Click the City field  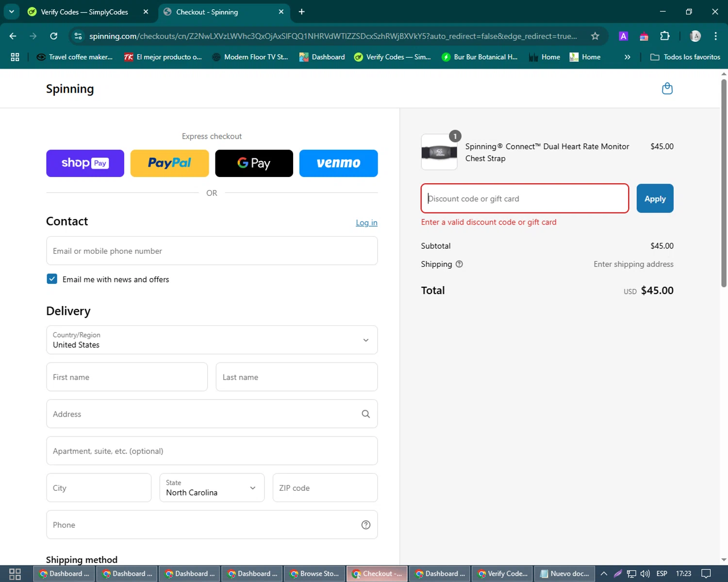click(x=99, y=488)
